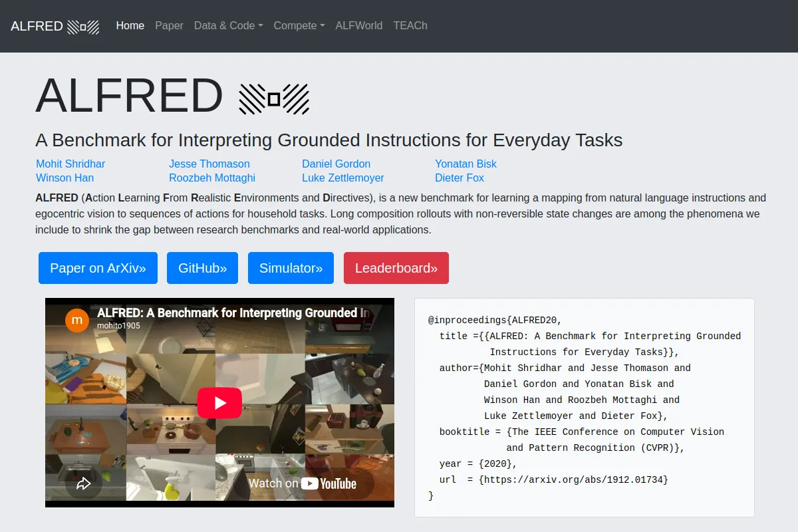The image size is (798, 532).
Task: Open mohito1905 channel avatar on video
Action: (x=77, y=320)
